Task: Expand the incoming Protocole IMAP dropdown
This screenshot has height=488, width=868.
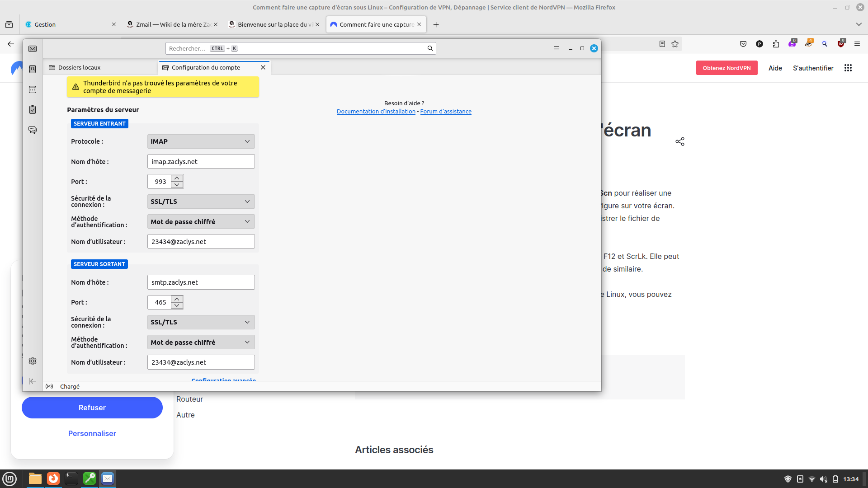Action: 201,141
